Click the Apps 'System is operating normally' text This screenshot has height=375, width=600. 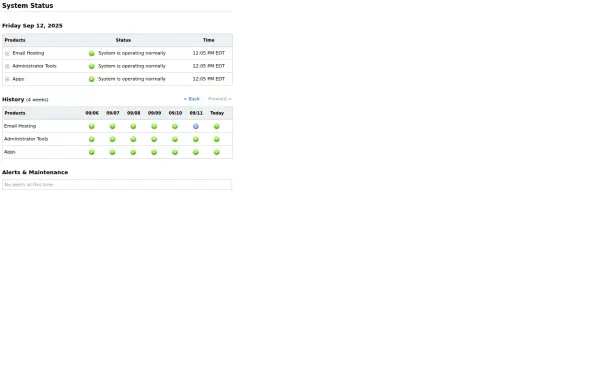132,79
